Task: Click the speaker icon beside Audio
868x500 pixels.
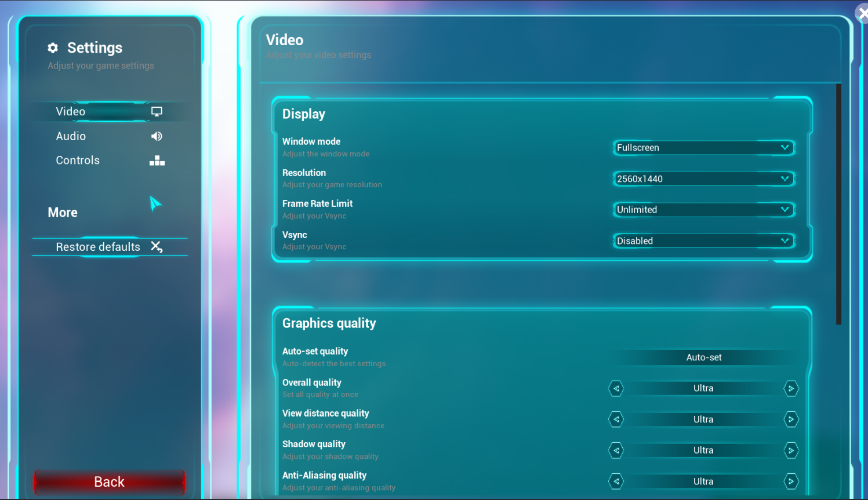Action: coord(157,136)
